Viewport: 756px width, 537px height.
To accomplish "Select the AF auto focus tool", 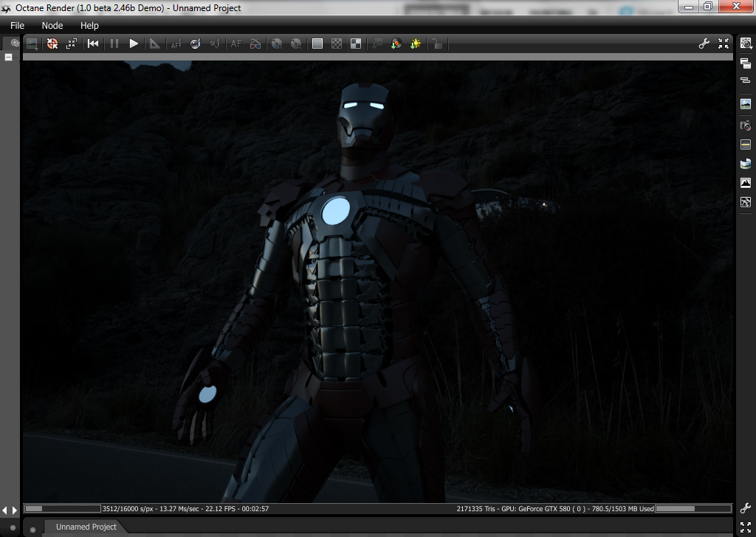I will click(236, 44).
